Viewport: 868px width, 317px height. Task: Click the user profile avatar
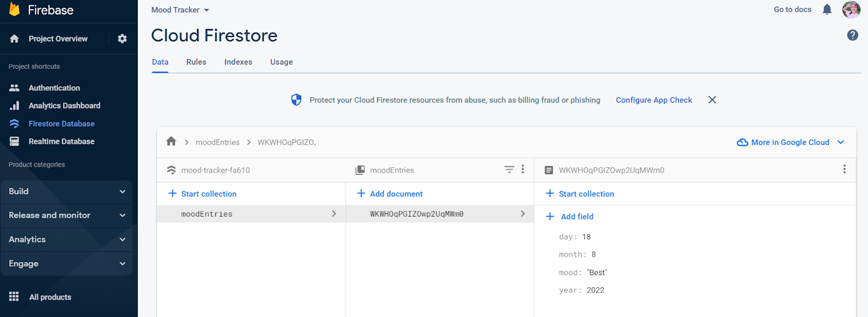pyautogui.click(x=851, y=9)
